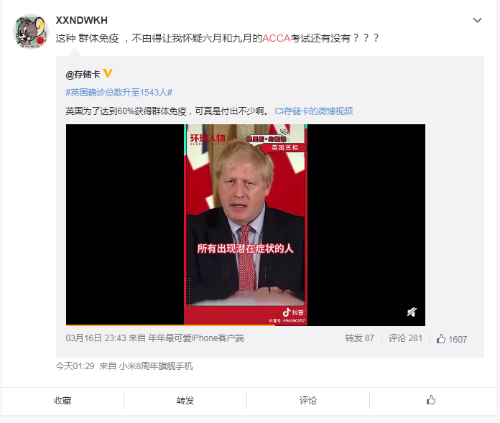Visit the @存储卡 original poster profile
500x423 pixels.
83,74
